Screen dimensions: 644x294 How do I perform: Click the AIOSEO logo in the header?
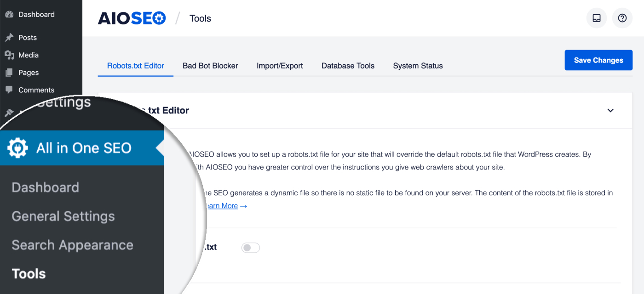[x=132, y=18]
